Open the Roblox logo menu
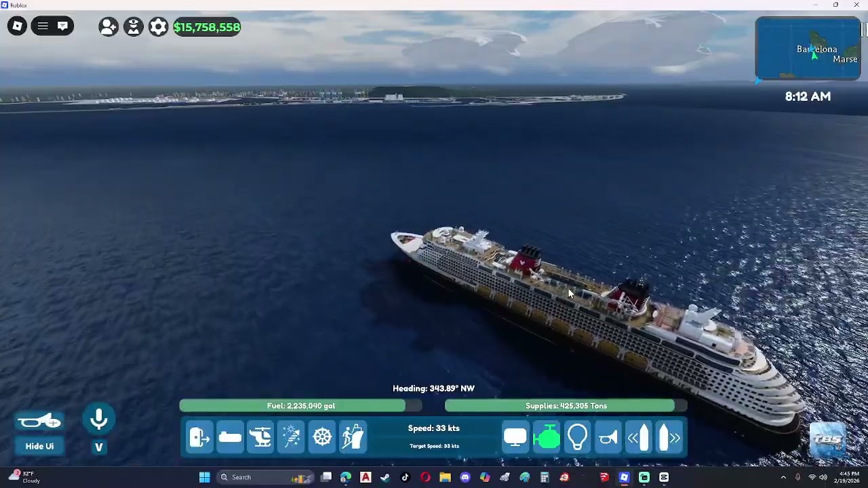The width and height of the screenshot is (868, 488). coord(17,26)
